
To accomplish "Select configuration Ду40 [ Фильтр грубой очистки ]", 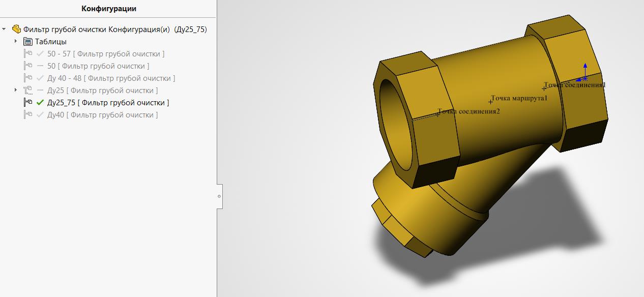I will coord(102,114).
